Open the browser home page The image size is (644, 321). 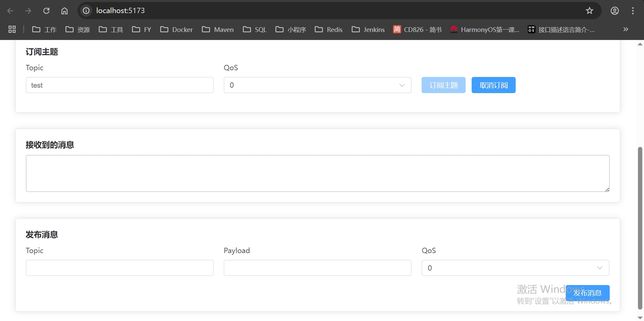(x=65, y=11)
